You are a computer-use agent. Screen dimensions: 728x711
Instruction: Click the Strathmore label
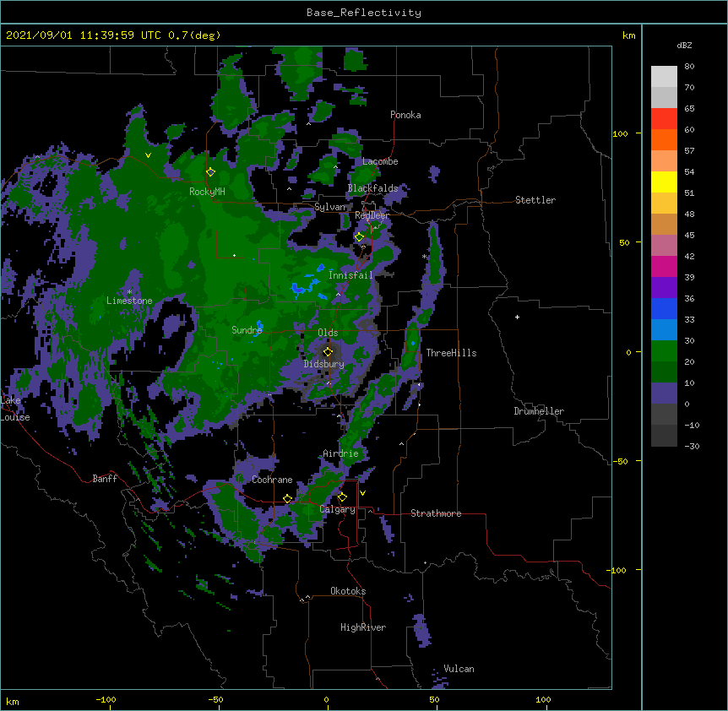point(436,513)
